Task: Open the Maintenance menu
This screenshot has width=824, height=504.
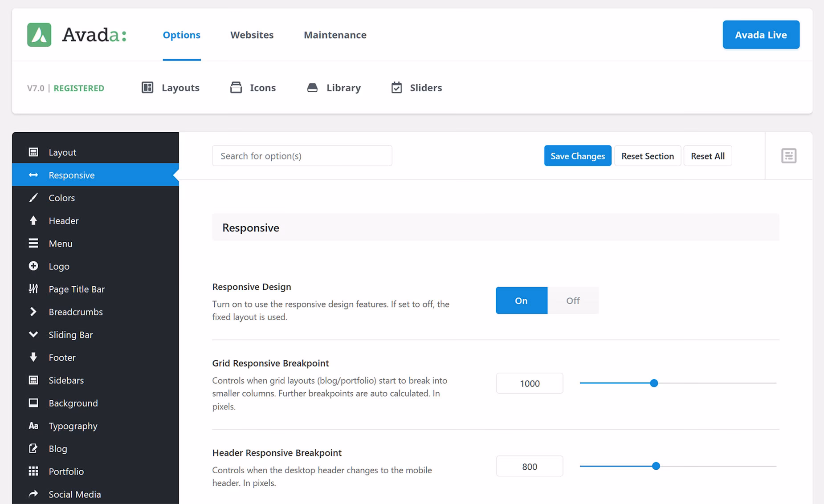Action: [x=335, y=35]
